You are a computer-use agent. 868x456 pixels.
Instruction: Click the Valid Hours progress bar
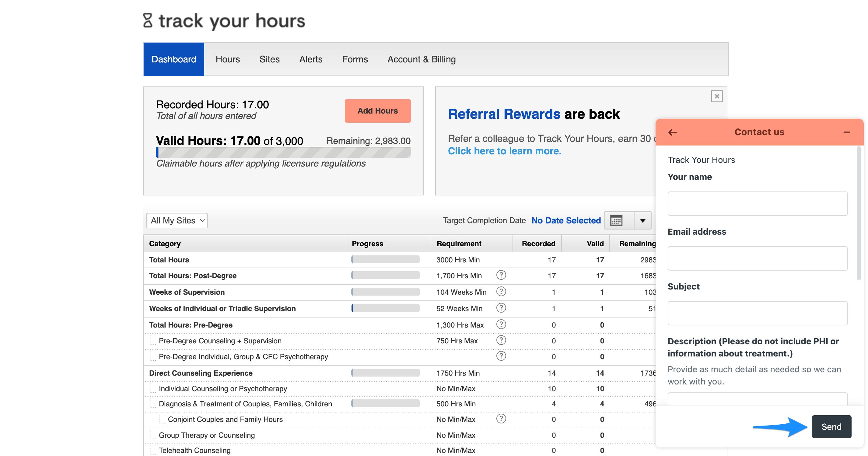tap(283, 152)
